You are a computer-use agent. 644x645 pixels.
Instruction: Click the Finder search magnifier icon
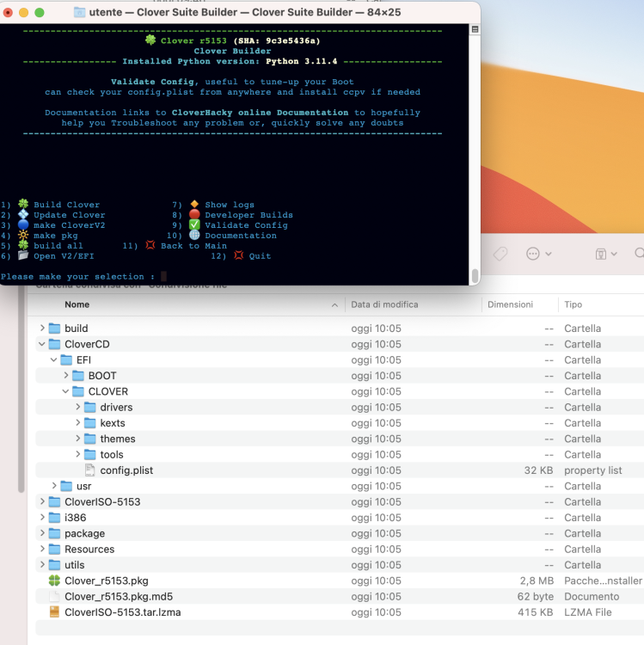pyautogui.click(x=640, y=253)
